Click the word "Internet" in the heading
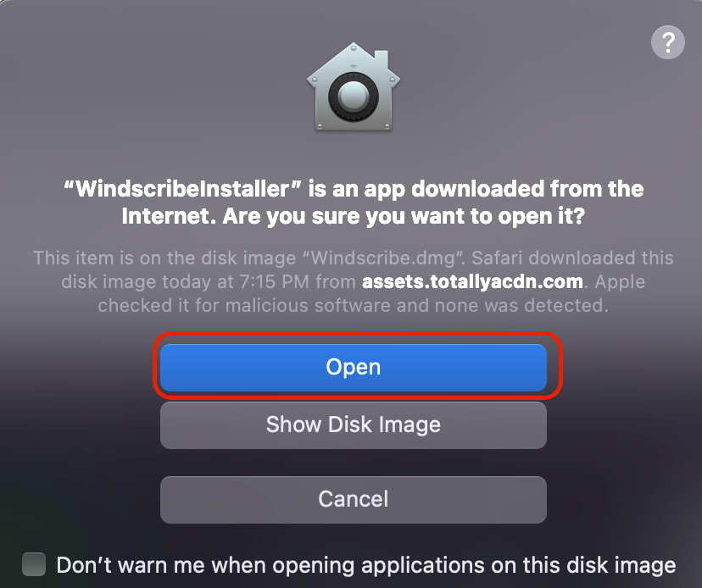Viewport: 702px width, 588px height. tap(168, 216)
